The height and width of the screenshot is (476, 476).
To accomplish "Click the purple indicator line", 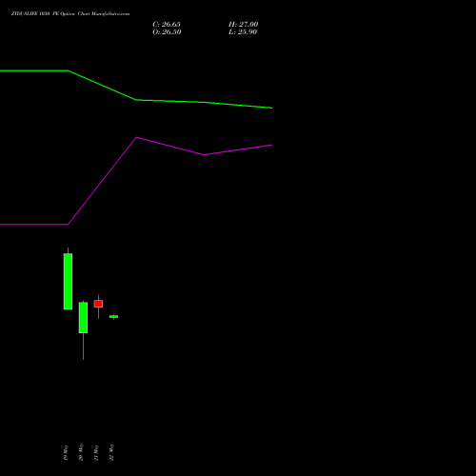I will click(136, 138).
